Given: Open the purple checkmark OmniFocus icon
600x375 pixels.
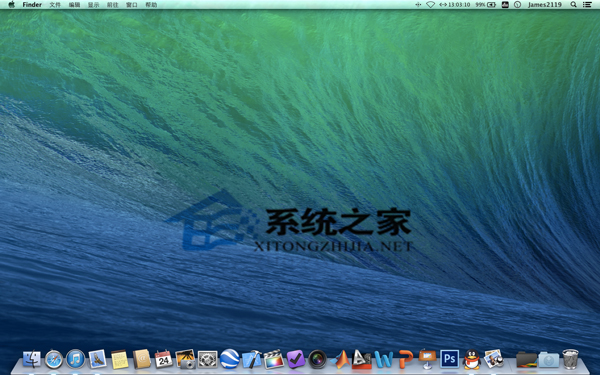Looking at the screenshot, I should point(296,359).
